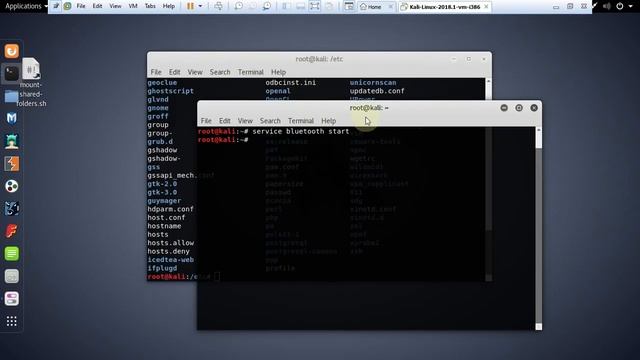The width and height of the screenshot is (640, 360).
Task: Open Help menu in root@kali:/etc terminal
Action: (278, 72)
